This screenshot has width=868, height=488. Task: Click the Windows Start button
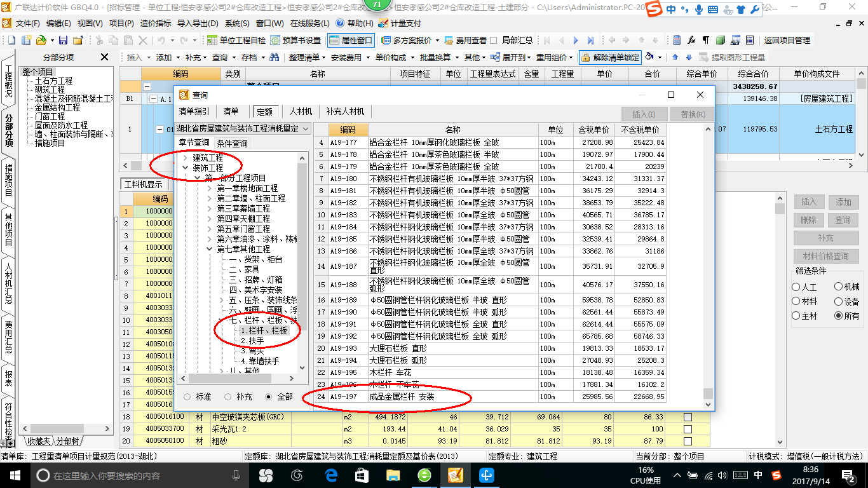(15, 475)
